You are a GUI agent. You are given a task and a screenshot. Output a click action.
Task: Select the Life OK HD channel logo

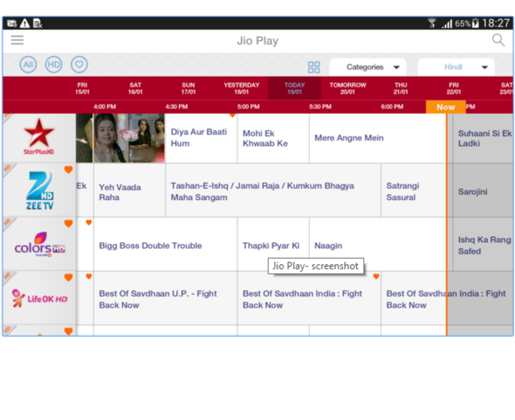click(40, 298)
